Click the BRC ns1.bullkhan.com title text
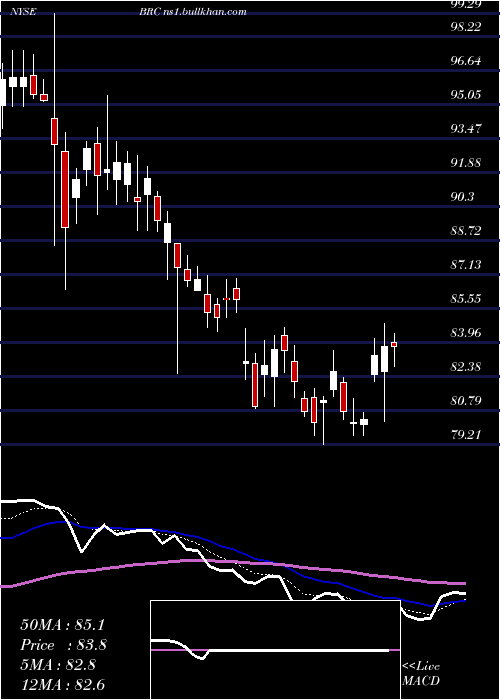 [192, 12]
